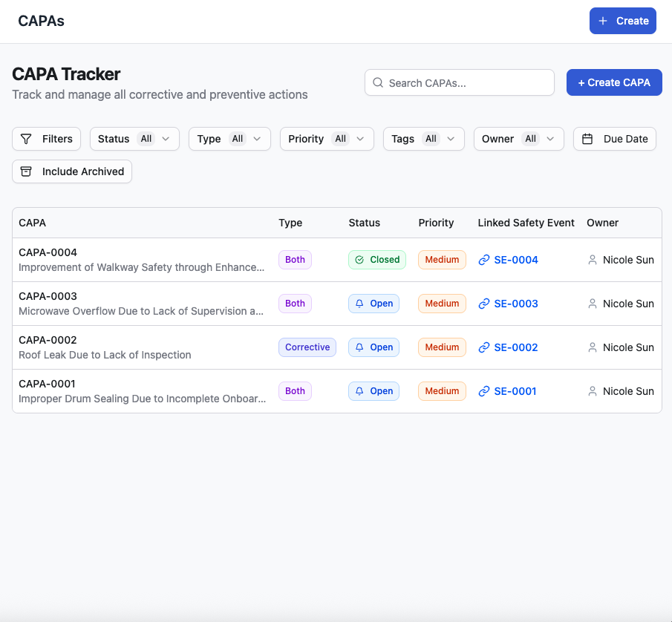The image size is (672, 622).
Task: Click the top-right Create button
Action: point(622,21)
